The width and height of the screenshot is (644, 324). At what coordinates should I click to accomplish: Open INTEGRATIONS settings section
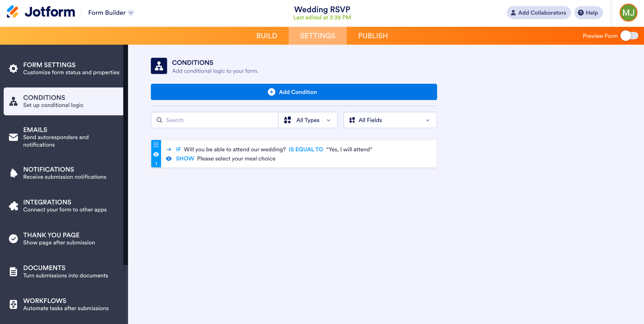tap(64, 206)
